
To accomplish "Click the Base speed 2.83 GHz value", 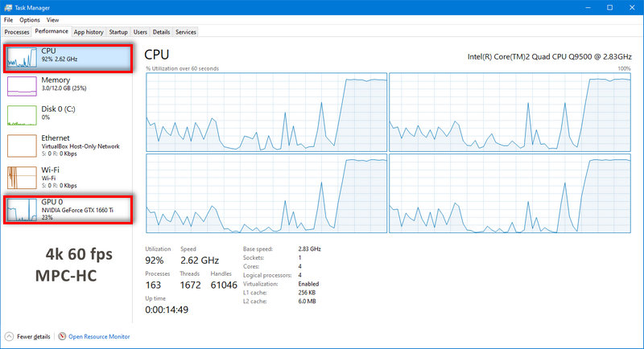I will 309,249.
